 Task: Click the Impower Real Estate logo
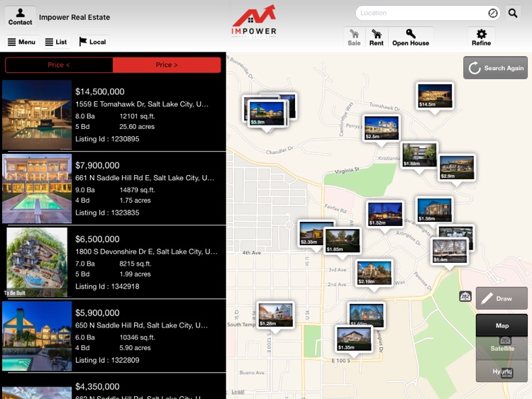254,22
